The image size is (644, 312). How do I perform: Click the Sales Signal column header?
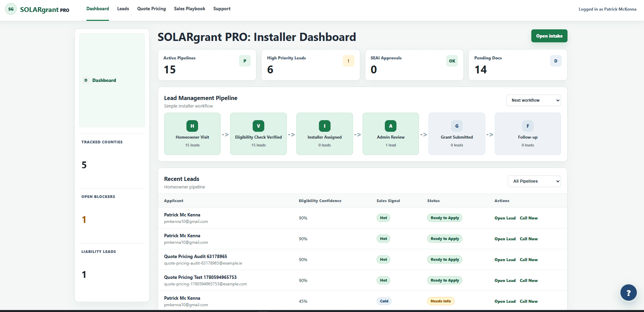[388, 201]
